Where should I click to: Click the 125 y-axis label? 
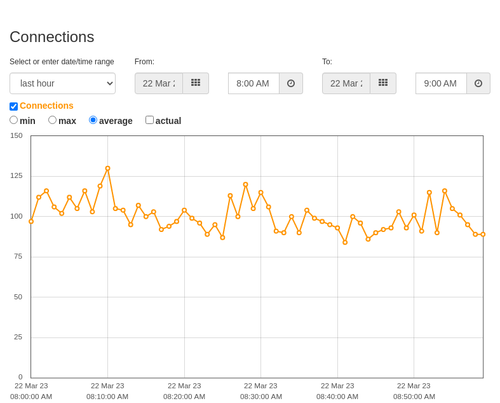pos(16,176)
